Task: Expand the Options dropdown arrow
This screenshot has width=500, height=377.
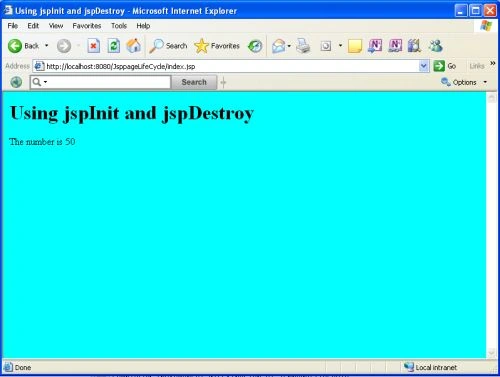Action: pos(485,82)
